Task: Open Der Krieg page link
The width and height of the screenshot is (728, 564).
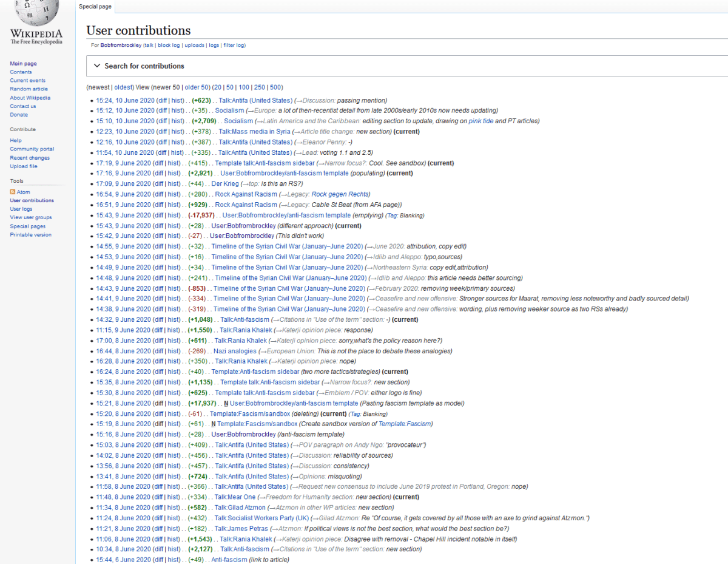Action: (225, 183)
